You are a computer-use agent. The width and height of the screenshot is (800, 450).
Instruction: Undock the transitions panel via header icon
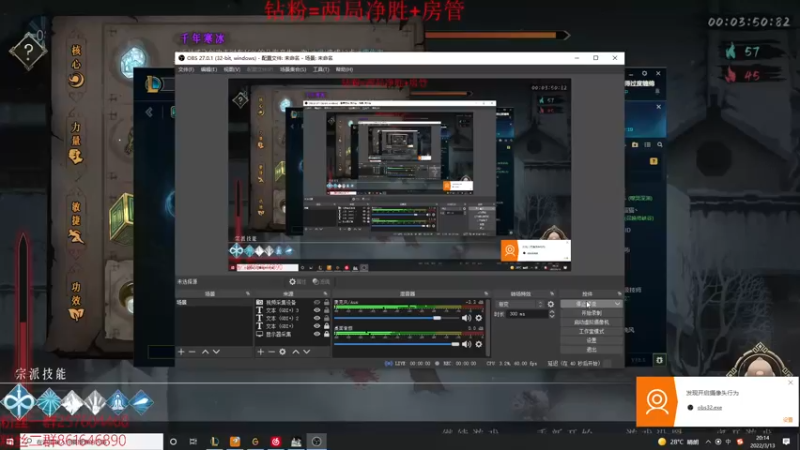(552, 294)
